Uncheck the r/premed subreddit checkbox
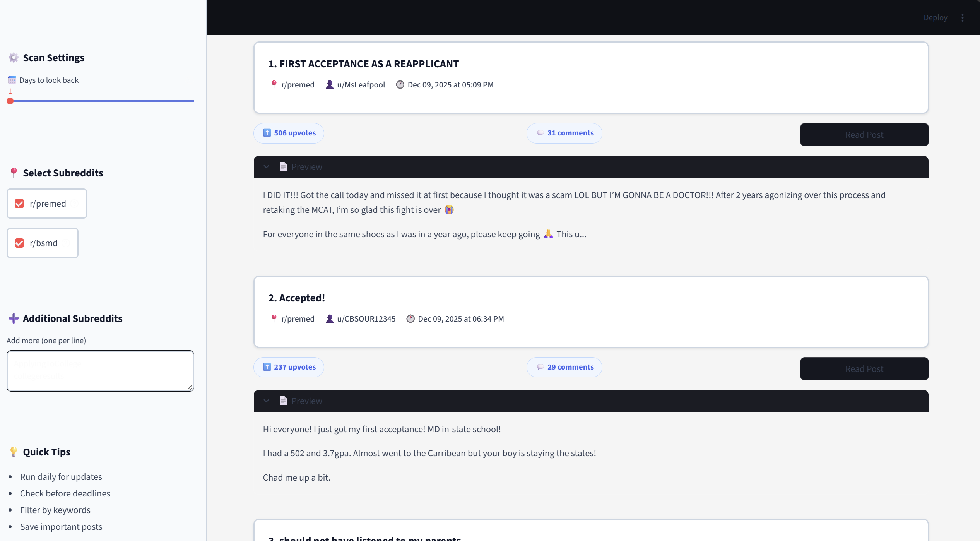Viewport: 980px width, 541px height. coord(19,203)
